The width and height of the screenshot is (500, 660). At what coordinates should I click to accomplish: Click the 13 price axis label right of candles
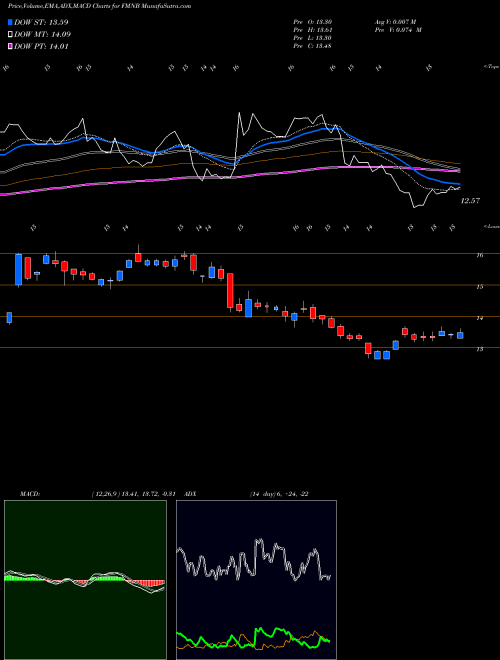click(x=479, y=349)
